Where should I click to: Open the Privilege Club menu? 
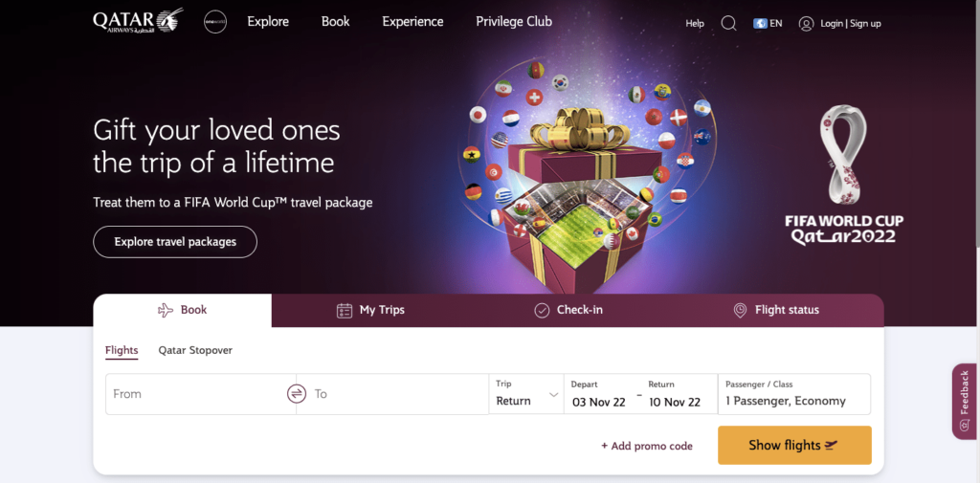(514, 22)
